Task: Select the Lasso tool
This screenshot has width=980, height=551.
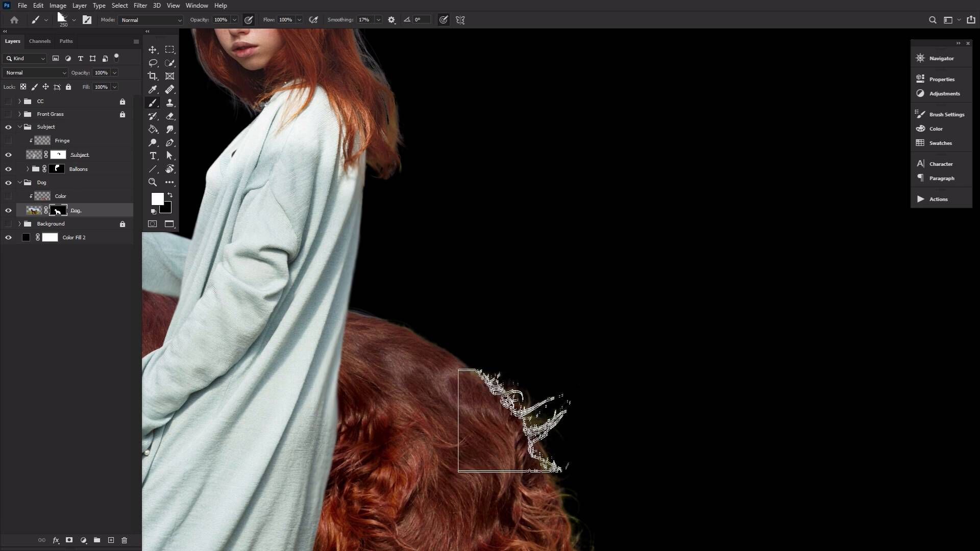Action: (x=153, y=63)
